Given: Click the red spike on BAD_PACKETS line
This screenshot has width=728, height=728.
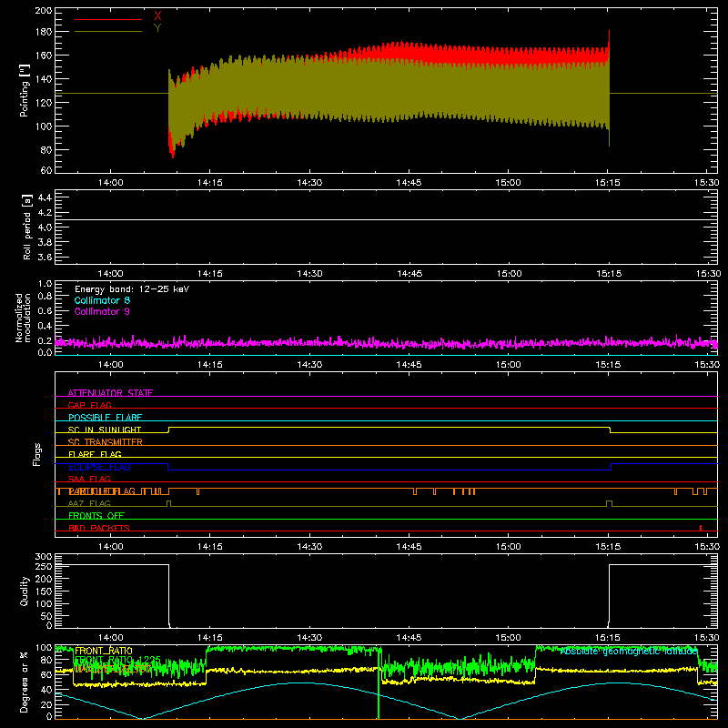Looking at the screenshot, I should coord(701,528).
